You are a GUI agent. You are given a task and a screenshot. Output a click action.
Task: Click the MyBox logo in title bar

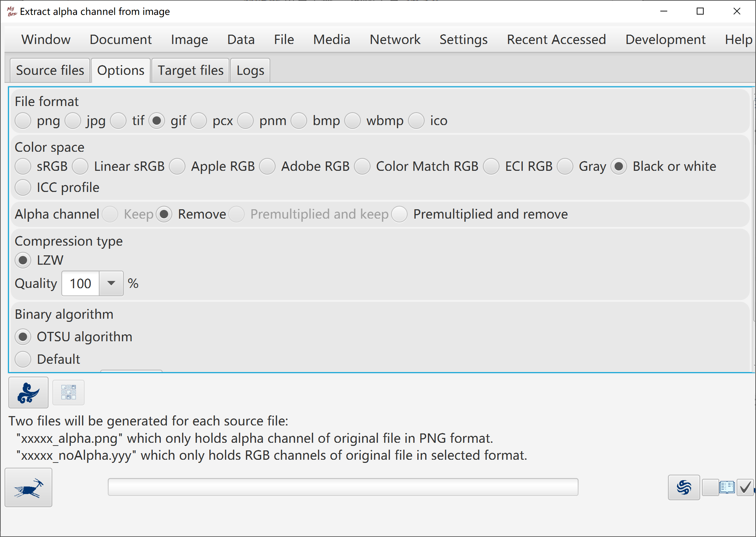pos(12,11)
